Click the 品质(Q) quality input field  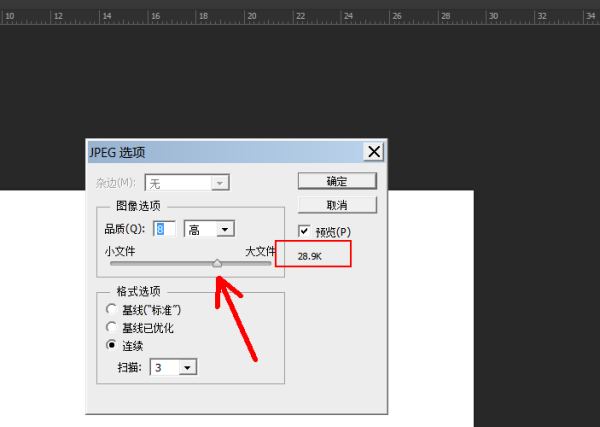pyautogui.click(x=165, y=229)
